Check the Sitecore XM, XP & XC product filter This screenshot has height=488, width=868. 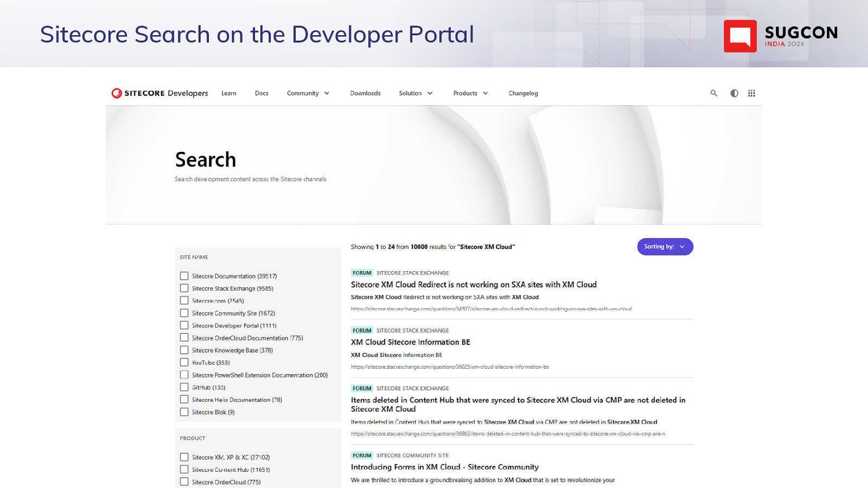tap(184, 457)
